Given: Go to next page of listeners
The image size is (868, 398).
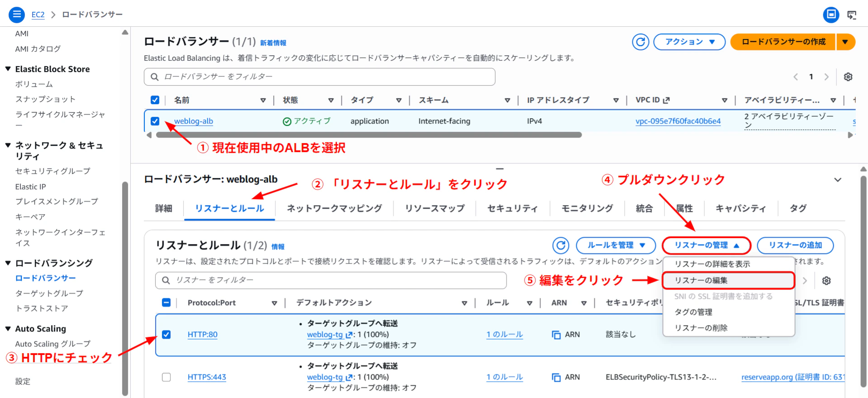Looking at the screenshot, I should tap(805, 281).
